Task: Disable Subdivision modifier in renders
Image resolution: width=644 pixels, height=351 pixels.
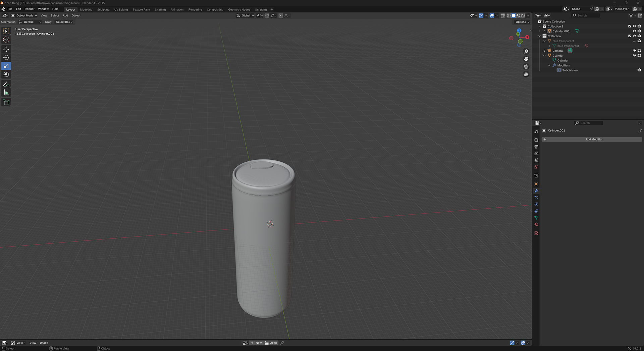Action: pos(639,70)
